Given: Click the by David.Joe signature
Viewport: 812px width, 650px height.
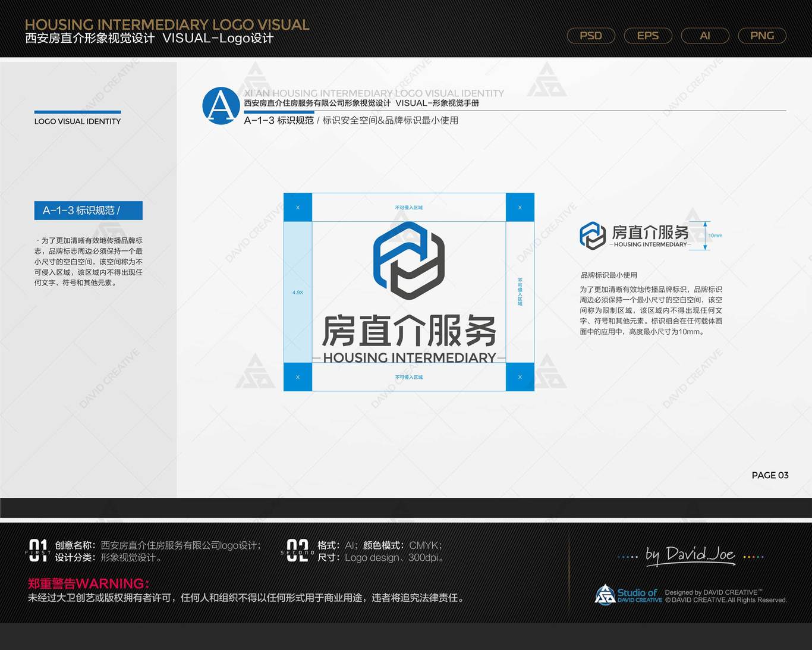Looking at the screenshot, I should 691,555.
